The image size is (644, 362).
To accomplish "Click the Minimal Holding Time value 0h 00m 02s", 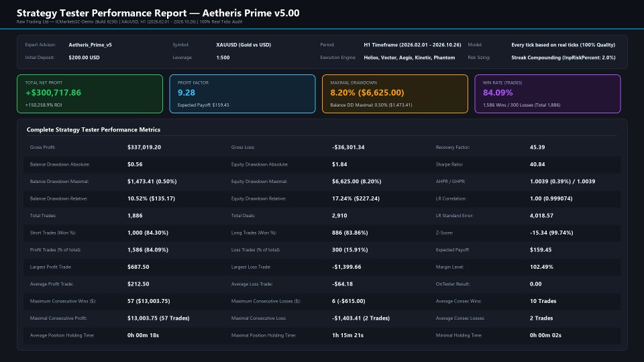I will [545, 335].
